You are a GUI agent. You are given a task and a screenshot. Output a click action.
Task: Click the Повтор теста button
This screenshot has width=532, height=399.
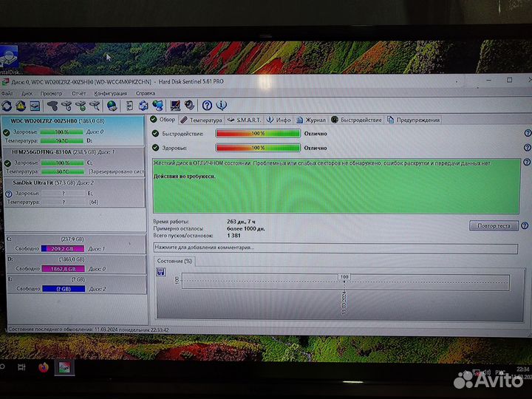(x=494, y=225)
